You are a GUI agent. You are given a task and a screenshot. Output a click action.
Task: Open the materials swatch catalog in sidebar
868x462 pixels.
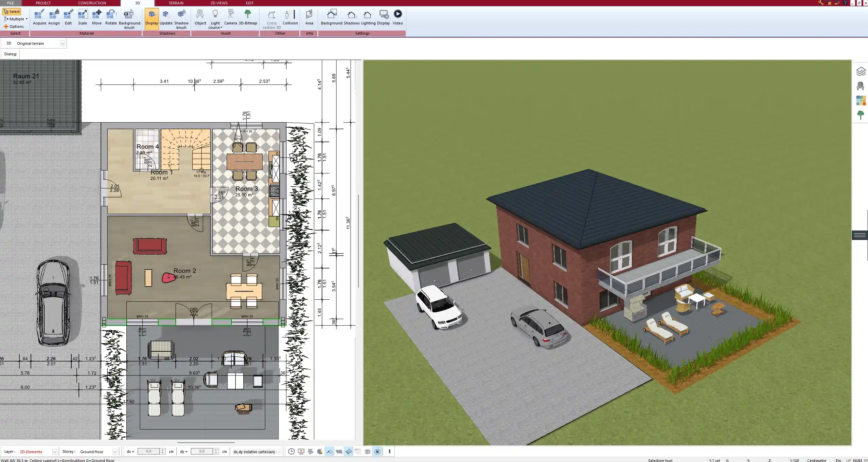tap(861, 100)
